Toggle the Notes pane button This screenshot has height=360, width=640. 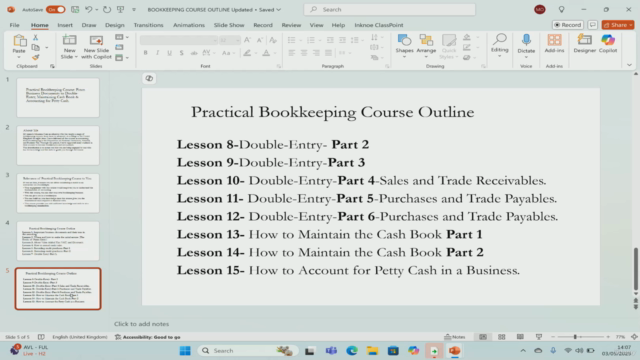pos(455,337)
